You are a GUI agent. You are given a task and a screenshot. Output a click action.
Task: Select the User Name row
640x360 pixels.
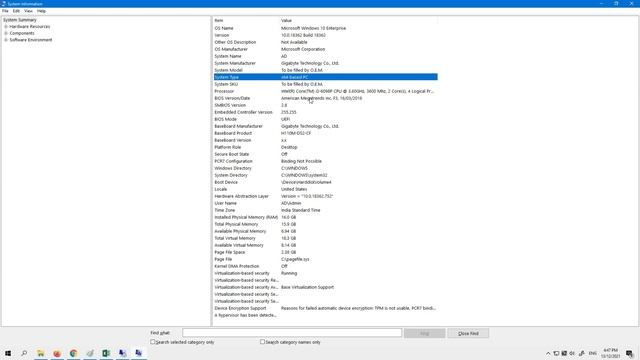[325, 203]
